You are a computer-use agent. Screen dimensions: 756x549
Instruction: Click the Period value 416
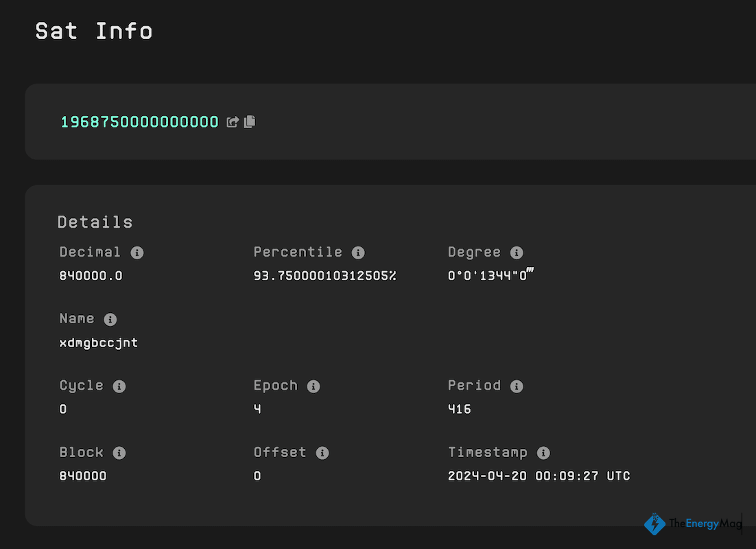point(460,409)
